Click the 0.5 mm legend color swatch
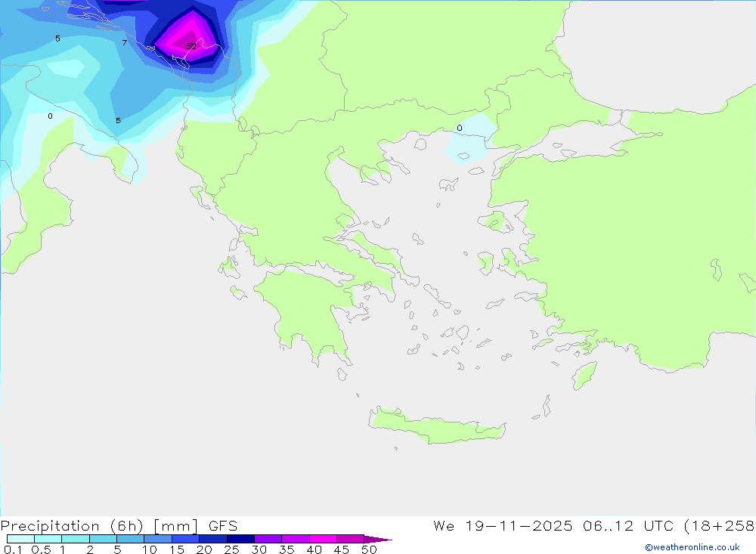The width and height of the screenshot is (756, 554). coord(48,539)
